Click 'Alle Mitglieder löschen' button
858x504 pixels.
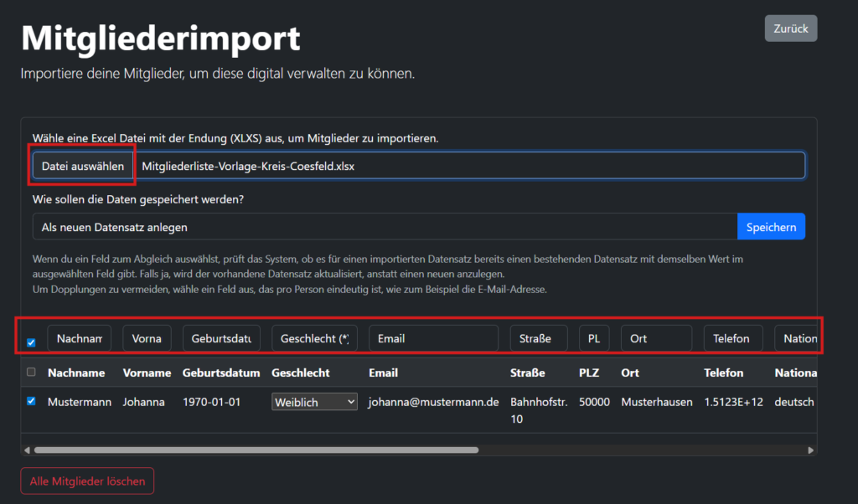coord(87,481)
